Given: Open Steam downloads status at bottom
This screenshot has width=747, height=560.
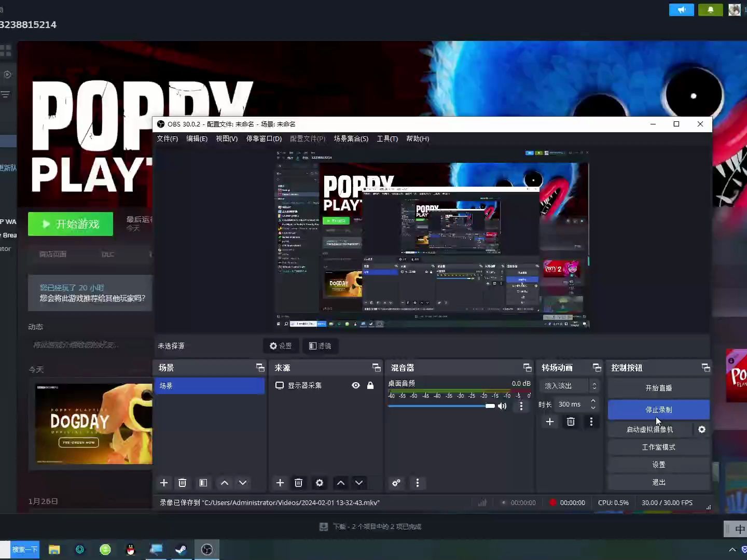Looking at the screenshot, I should pos(370,526).
